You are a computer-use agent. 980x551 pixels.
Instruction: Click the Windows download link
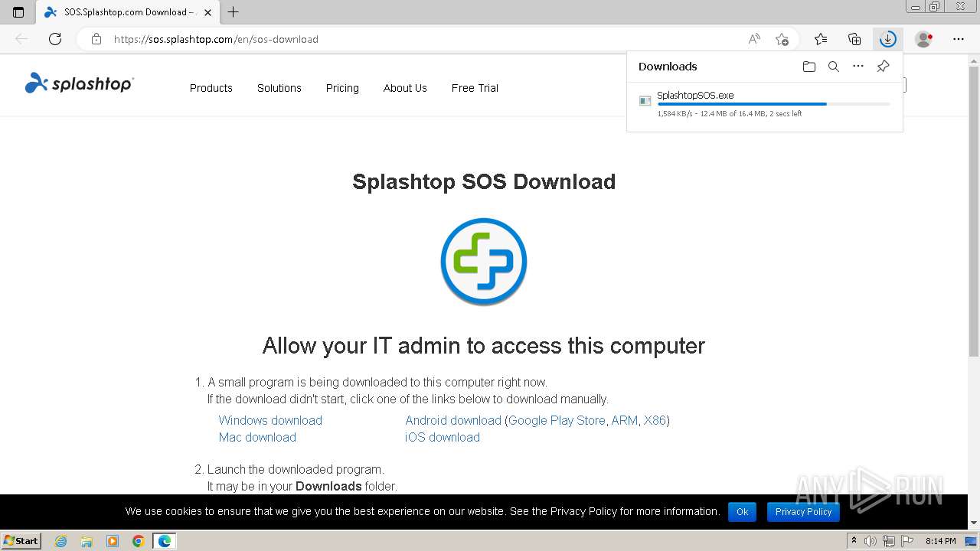270,420
